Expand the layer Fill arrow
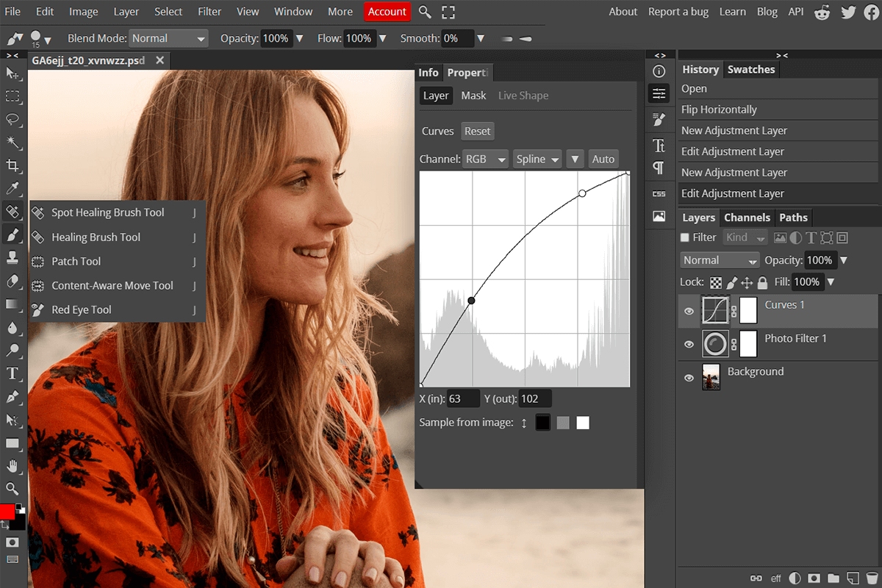This screenshot has width=882, height=588. coord(831,282)
